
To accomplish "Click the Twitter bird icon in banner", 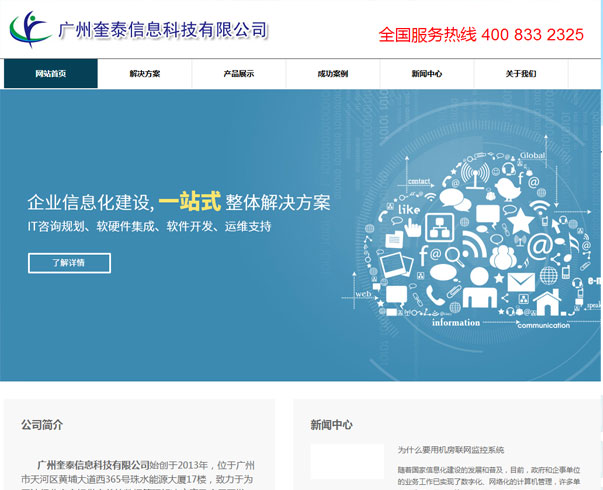I will point(509,188).
